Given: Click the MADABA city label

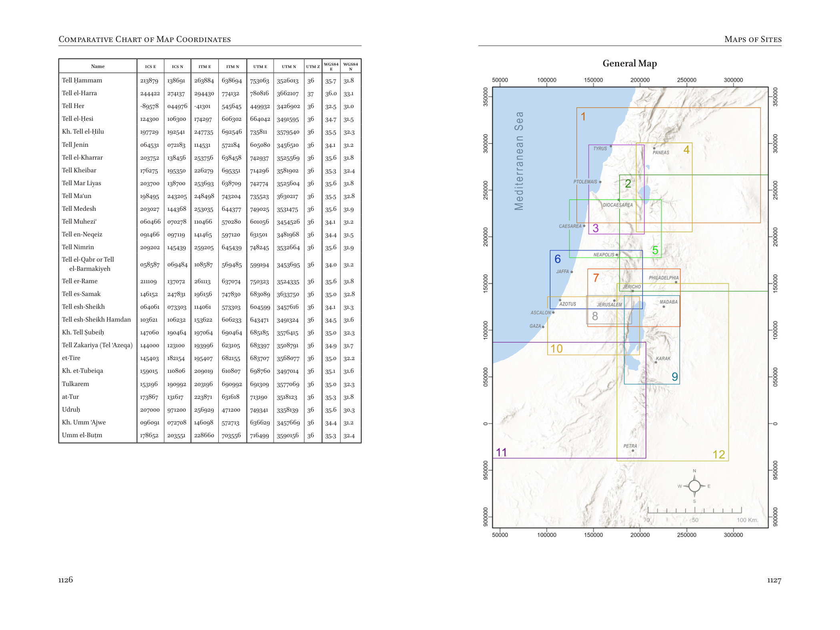Looking at the screenshot, I should [x=668, y=302].
